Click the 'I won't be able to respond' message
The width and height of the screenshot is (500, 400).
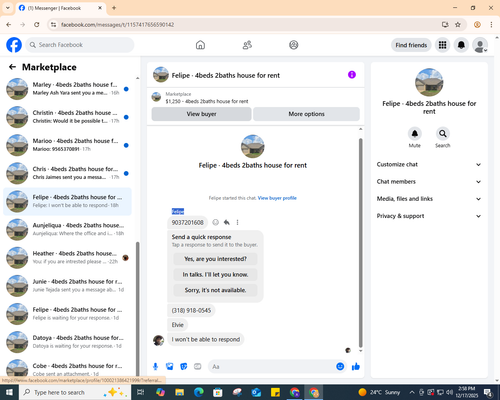206,340
